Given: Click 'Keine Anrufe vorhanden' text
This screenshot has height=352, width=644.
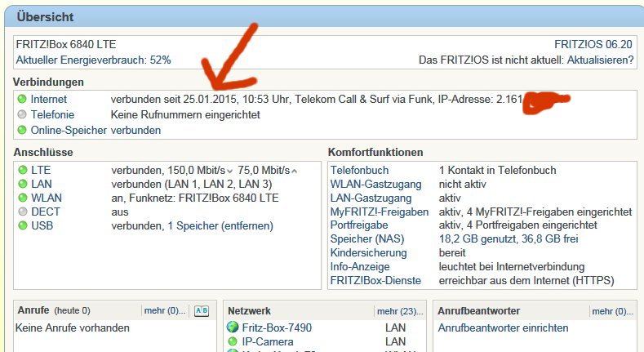Looking at the screenshot, I should [x=73, y=327].
